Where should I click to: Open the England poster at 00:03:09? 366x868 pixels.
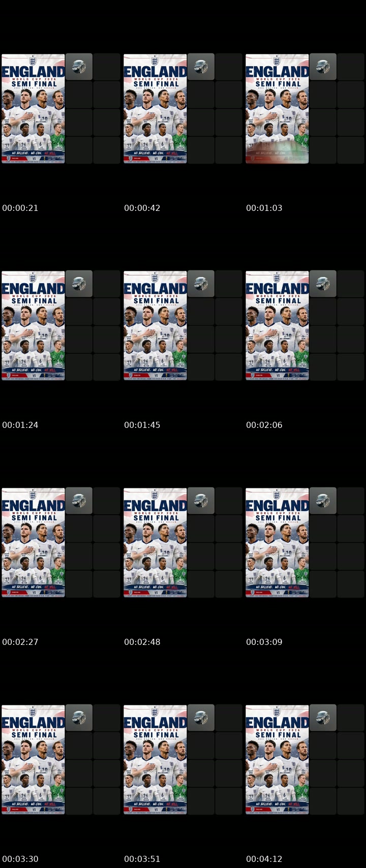277,543
